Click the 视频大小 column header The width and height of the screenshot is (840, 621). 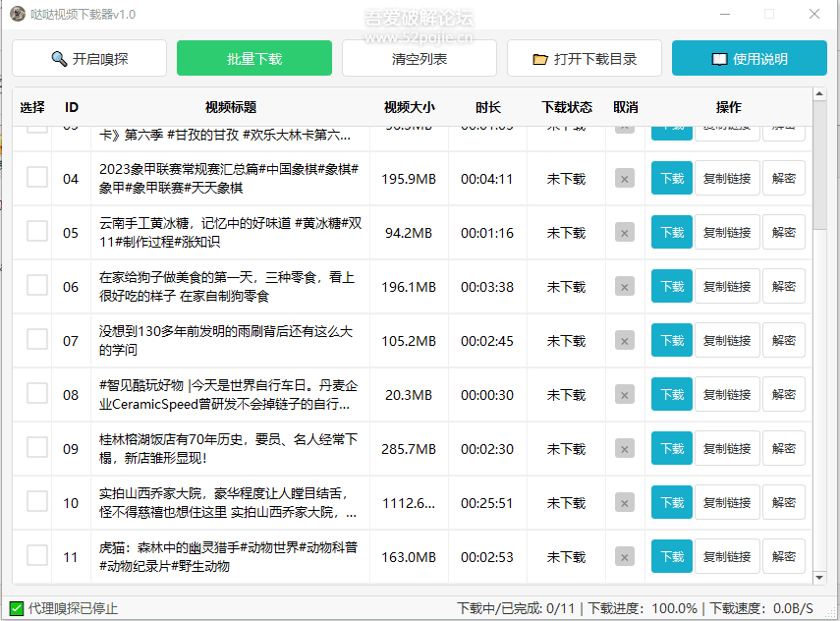click(x=409, y=107)
